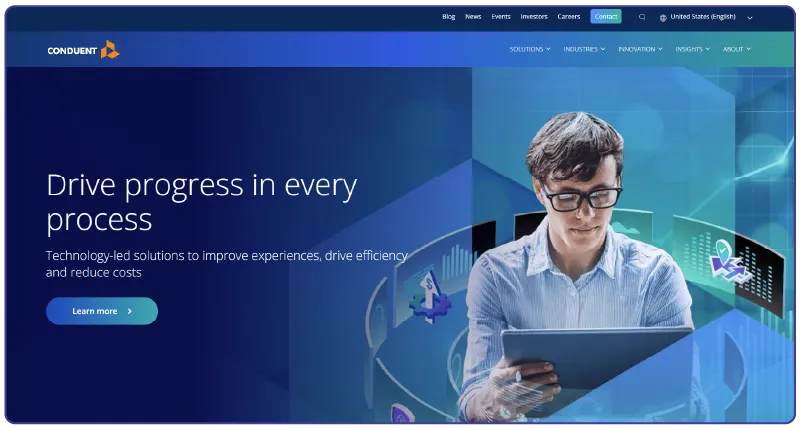Image resolution: width=801 pixels, height=428 pixels.
Task: Expand the About menu
Action: [736, 49]
